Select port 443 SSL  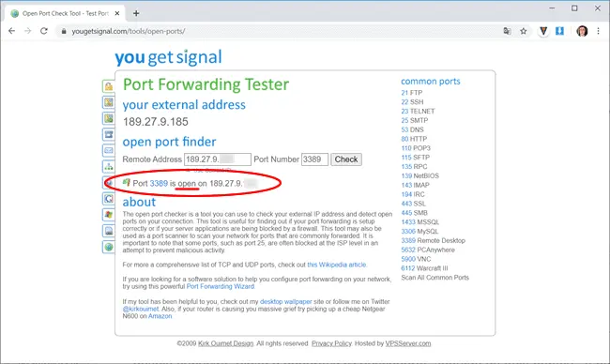(x=413, y=204)
